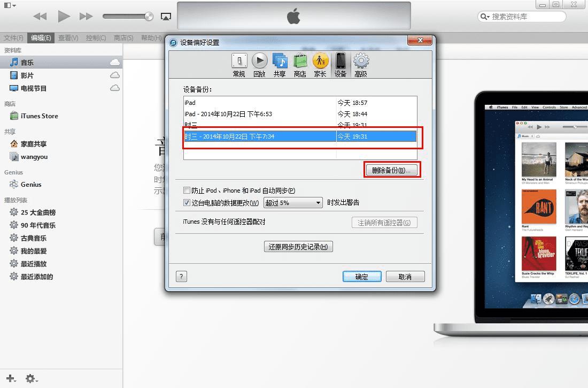Image resolution: width=588 pixels, height=388 pixels.
Task: Uncheck 这台电脑的数据更改 warning option
Action: [187, 202]
